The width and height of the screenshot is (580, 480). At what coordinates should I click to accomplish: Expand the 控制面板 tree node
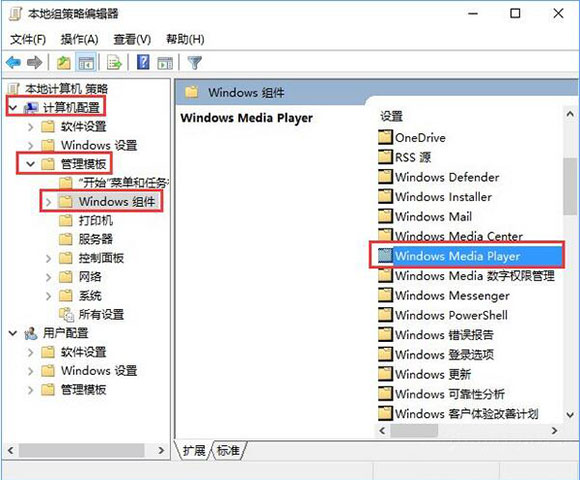pyautogui.click(x=48, y=258)
